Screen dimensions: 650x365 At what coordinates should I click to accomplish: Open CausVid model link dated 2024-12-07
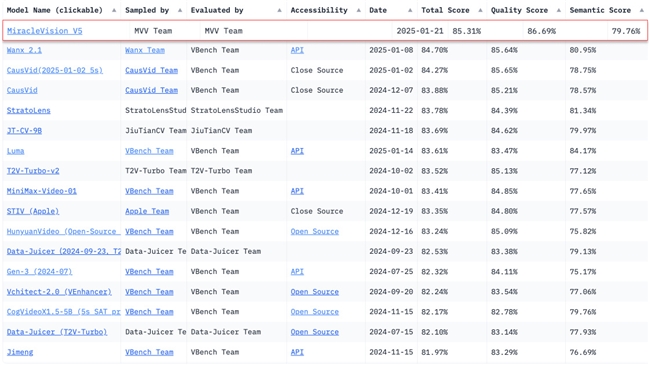(x=22, y=90)
